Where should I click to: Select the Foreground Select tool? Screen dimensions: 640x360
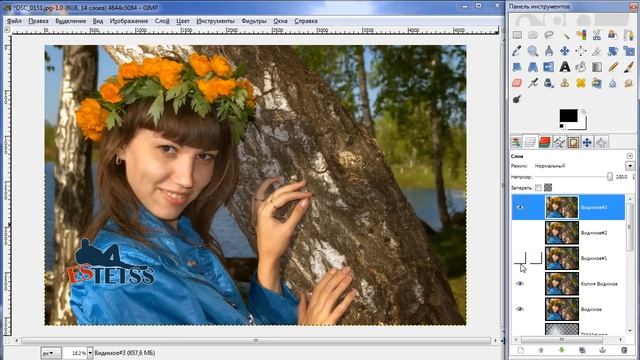[613, 35]
